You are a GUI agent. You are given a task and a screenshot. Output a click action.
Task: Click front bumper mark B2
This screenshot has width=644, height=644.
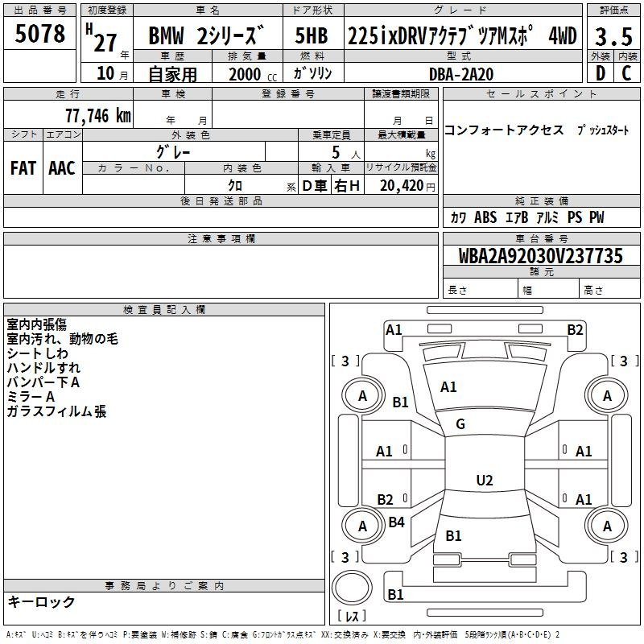click(x=575, y=330)
